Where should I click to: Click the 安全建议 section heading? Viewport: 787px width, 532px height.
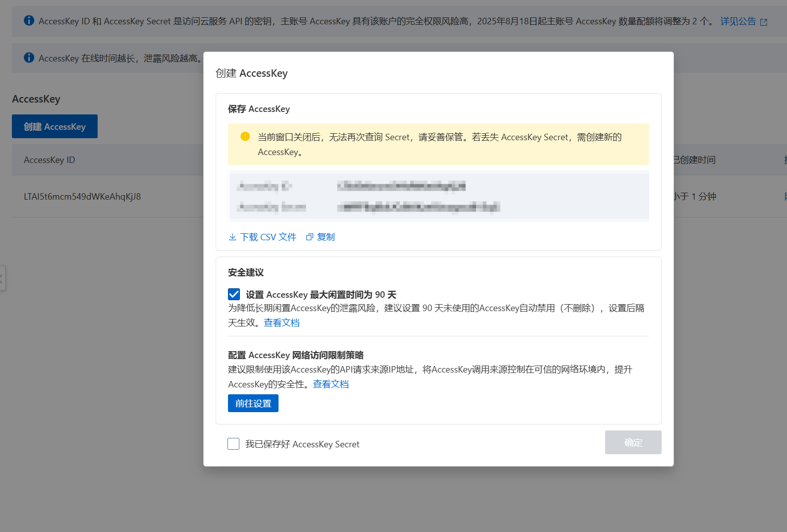pyautogui.click(x=246, y=272)
